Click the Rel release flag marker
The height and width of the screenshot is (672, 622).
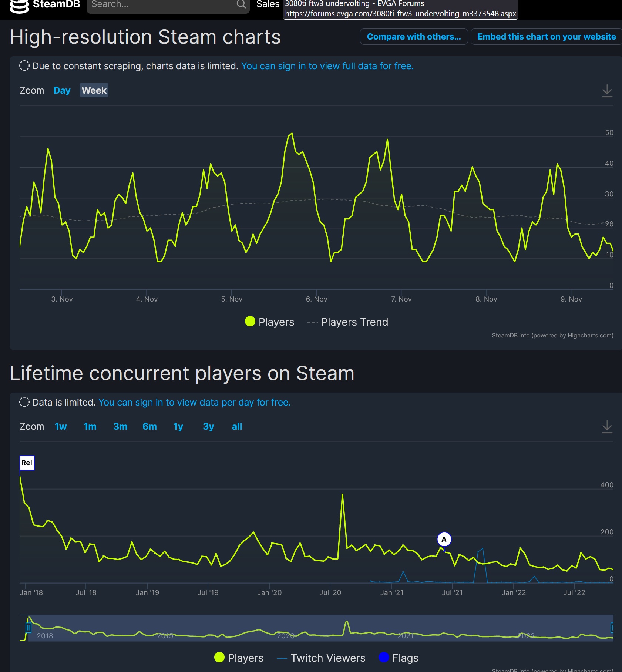coord(27,463)
